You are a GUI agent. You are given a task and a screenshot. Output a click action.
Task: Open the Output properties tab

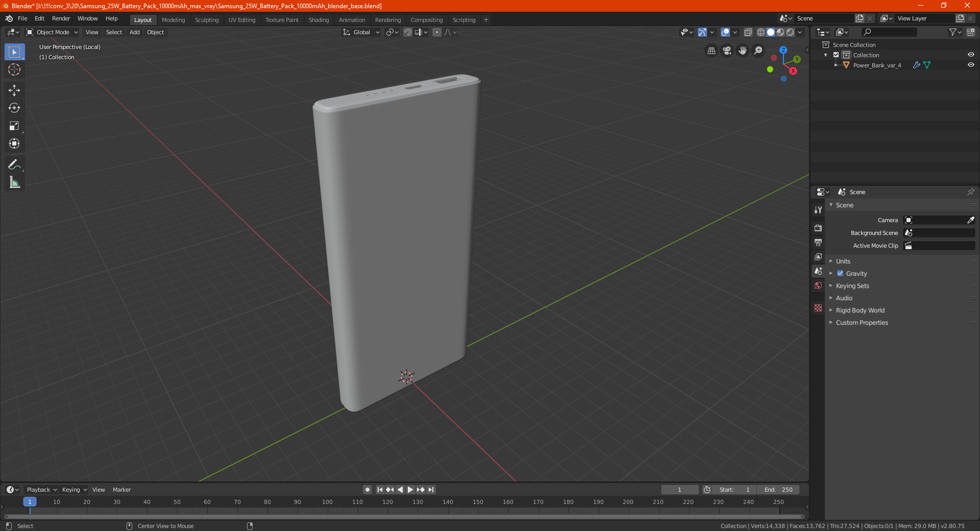click(x=818, y=242)
